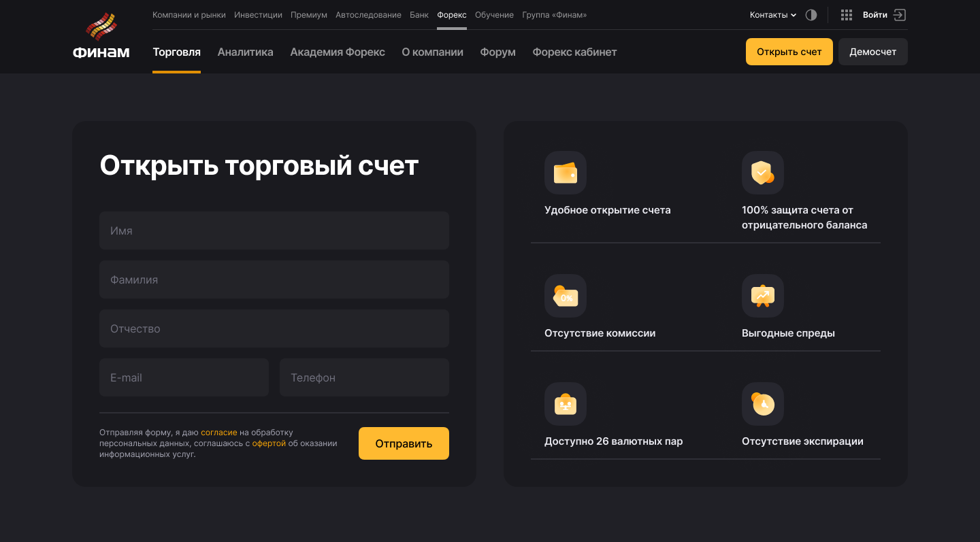Open Банк in the top menu
Image resolution: width=980 pixels, height=542 pixels.
[x=419, y=15]
